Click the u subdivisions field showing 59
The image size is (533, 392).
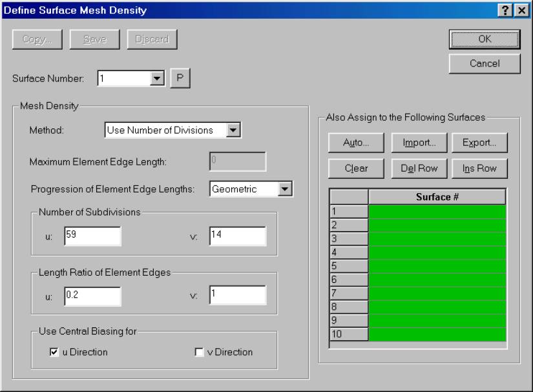tap(92, 236)
